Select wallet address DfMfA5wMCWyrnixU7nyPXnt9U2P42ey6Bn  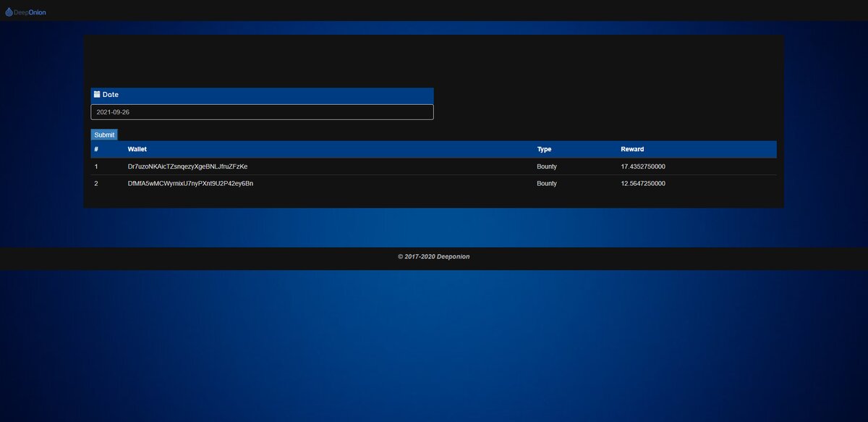190,183
